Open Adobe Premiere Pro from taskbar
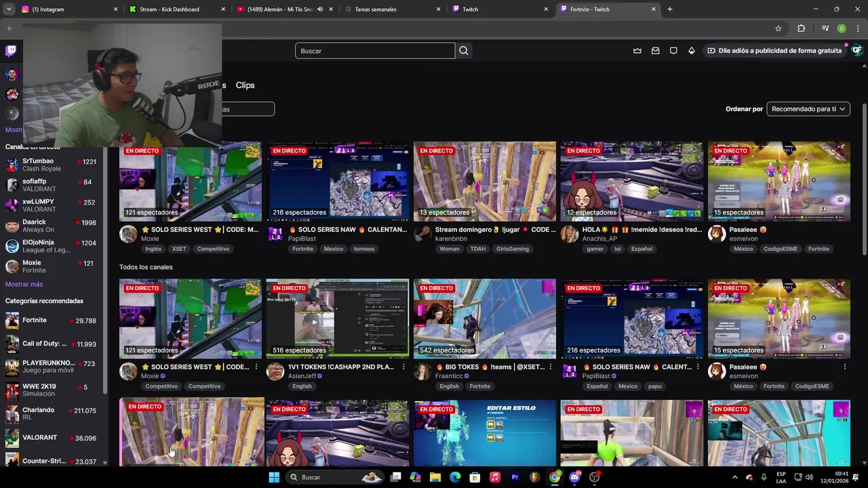Viewport: 868px width, 488px height. (x=515, y=477)
